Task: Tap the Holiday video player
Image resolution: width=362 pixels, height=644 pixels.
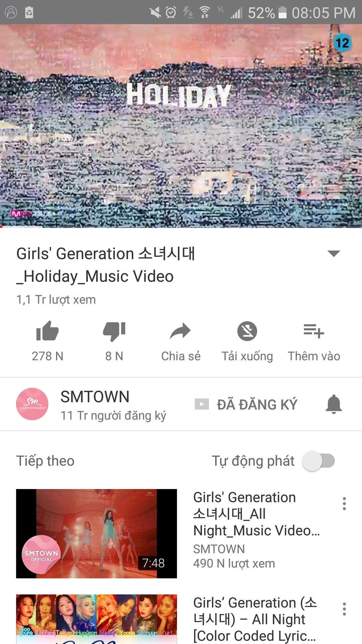Action: [181, 126]
